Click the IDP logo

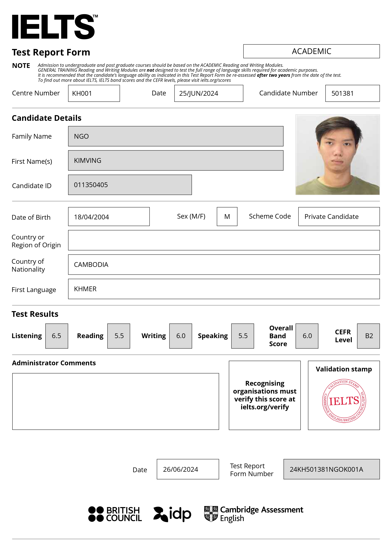pos(172,514)
